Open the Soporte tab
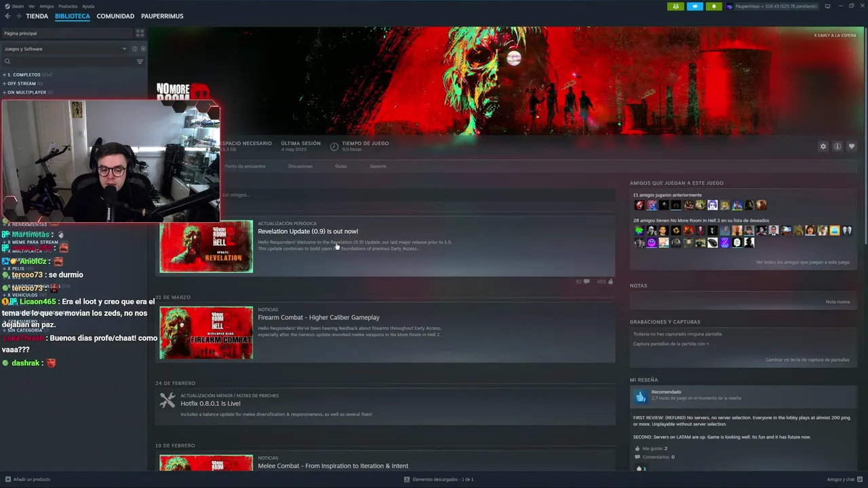Image resolution: width=868 pixels, height=488 pixels. coord(378,166)
